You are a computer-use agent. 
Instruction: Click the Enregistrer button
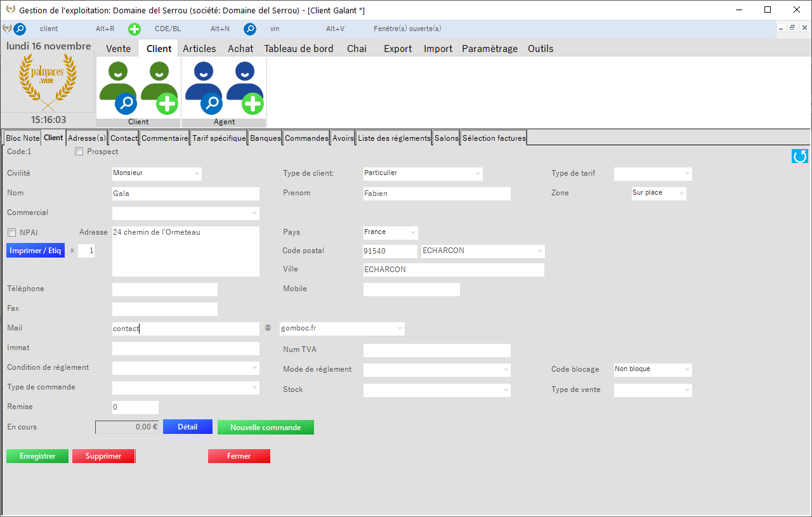pyautogui.click(x=37, y=455)
